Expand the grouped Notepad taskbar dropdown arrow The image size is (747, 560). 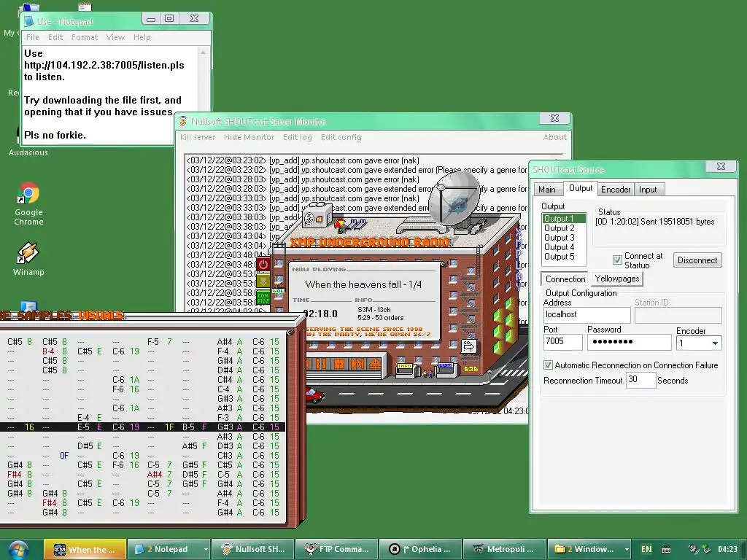(x=205, y=549)
